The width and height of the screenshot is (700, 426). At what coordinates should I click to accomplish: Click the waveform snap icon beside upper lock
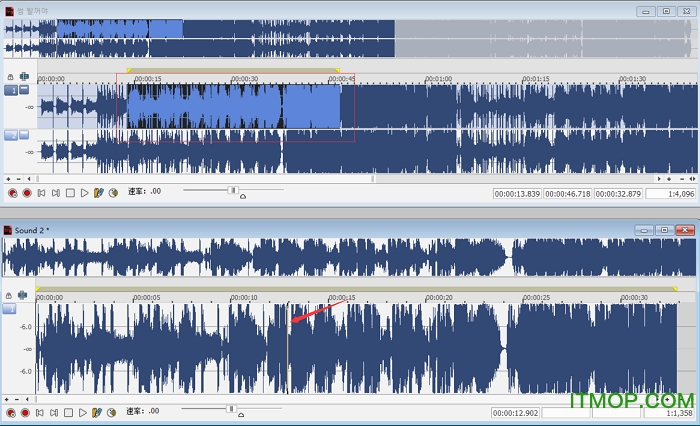(24, 76)
